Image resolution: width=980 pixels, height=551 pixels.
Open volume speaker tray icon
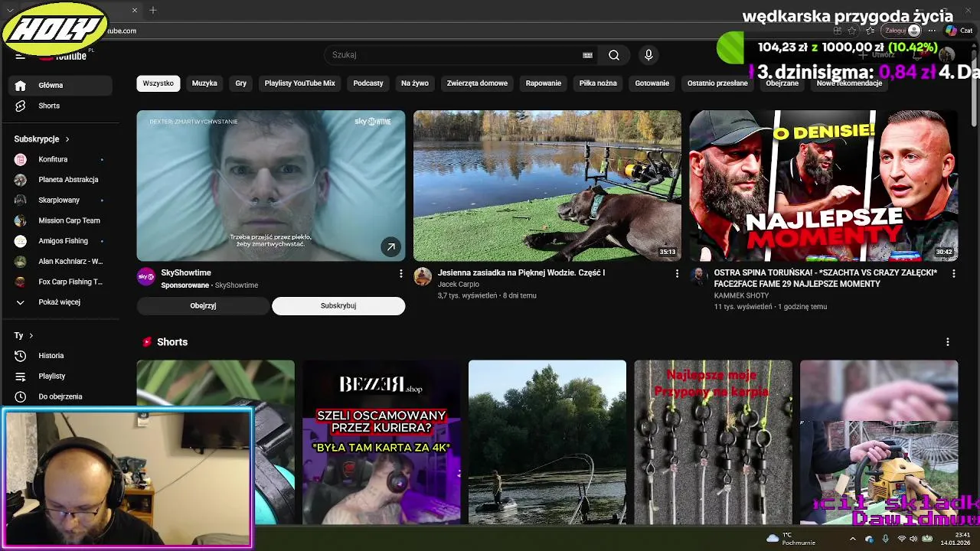point(913,539)
